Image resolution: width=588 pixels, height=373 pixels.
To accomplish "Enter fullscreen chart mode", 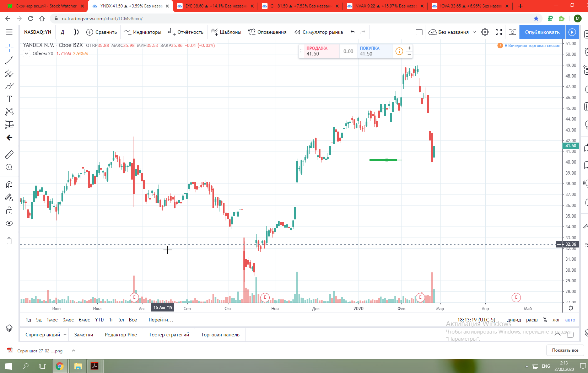I will click(499, 32).
